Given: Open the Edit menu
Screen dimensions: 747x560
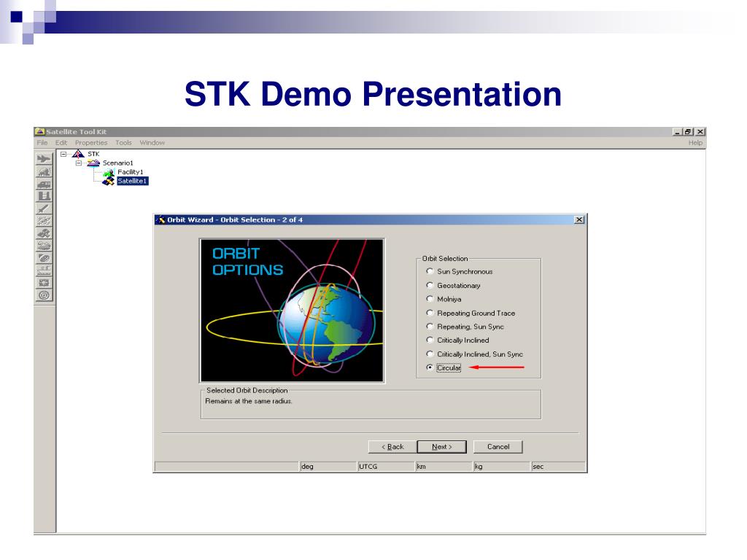Looking at the screenshot, I should (61, 143).
